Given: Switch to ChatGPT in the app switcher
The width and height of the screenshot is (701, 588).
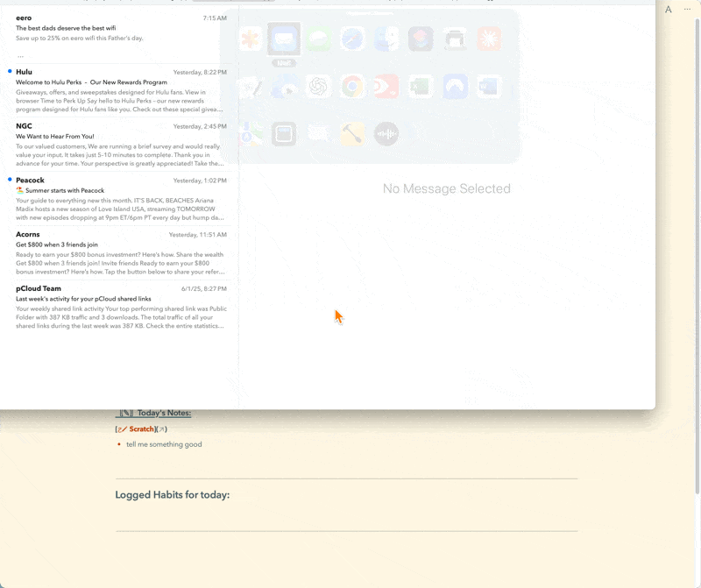Looking at the screenshot, I should pyautogui.click(x=318, y=86).
